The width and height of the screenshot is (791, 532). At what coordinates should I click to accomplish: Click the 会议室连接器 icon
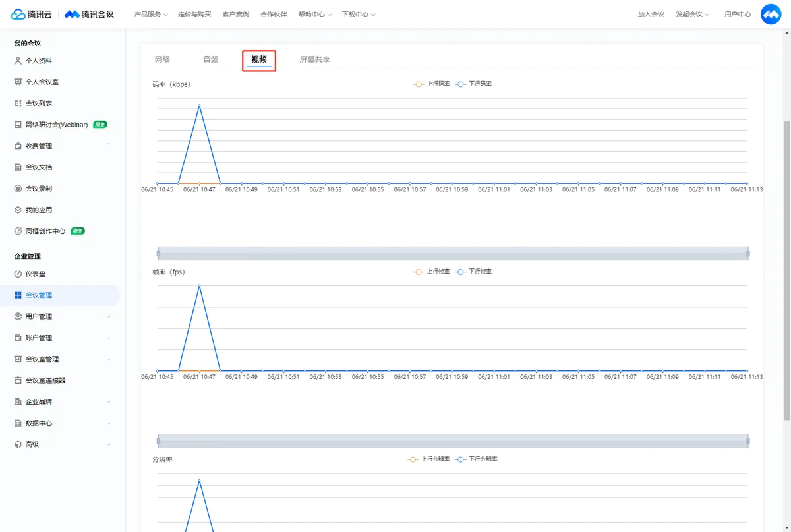tap(18, 380)
